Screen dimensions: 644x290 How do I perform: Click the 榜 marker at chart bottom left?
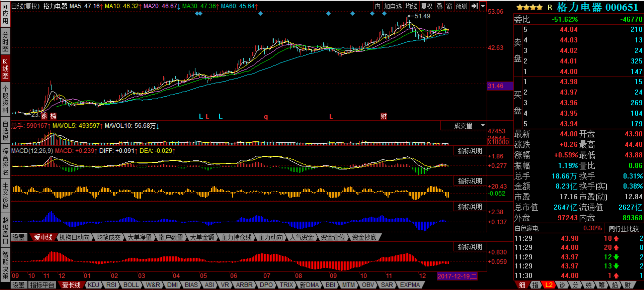click(x=53, y=116)
